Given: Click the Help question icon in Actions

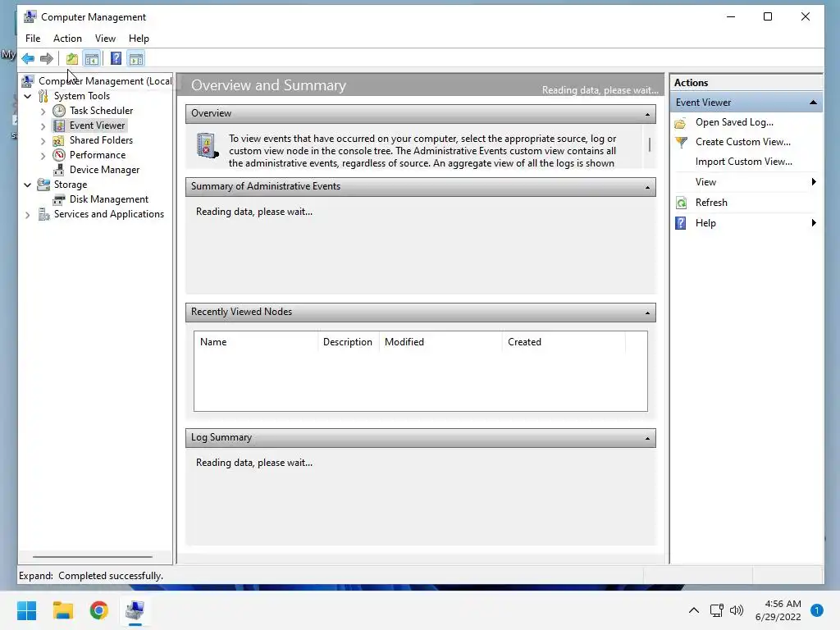Looking at the screenshot, I should coord(680,223).
